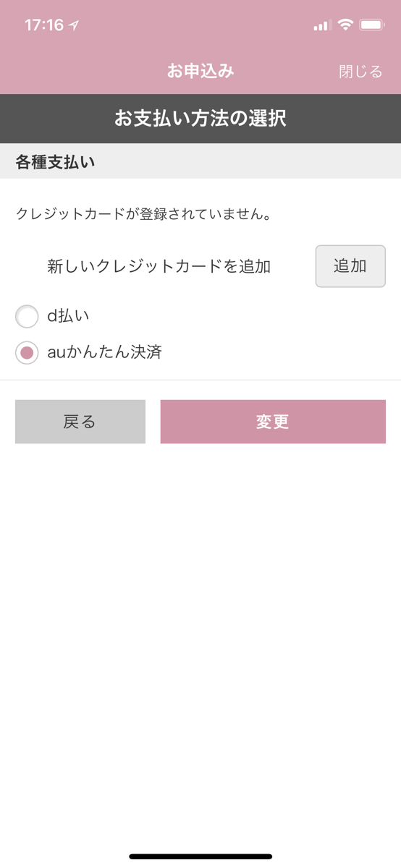The image size is (401, 868).
Task: Tap the cellular signal bars icon
Action: click(322, 26)
